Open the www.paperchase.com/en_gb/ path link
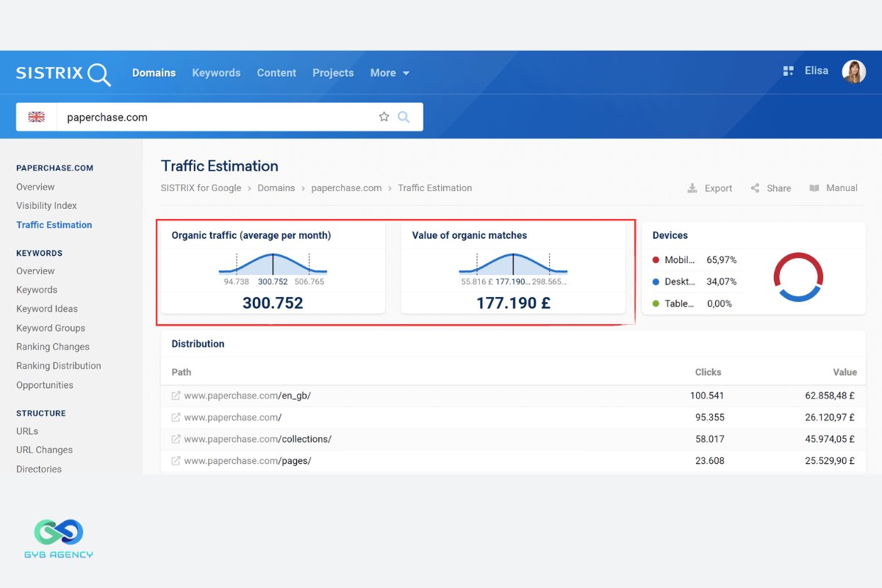The image size is (882, 588). [x=248, y=395]
